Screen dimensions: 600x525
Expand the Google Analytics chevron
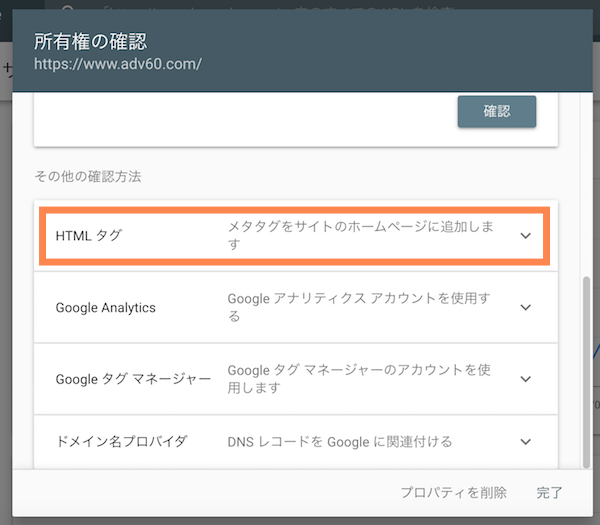click(526, 307)
